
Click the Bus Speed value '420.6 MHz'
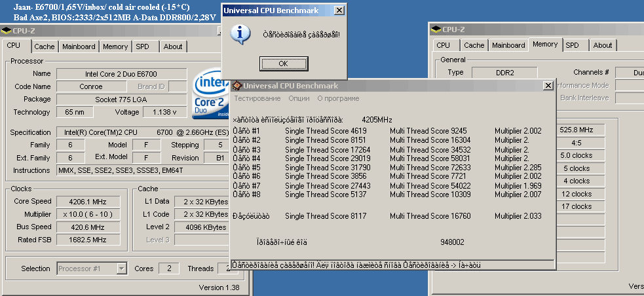coord(88,227)
